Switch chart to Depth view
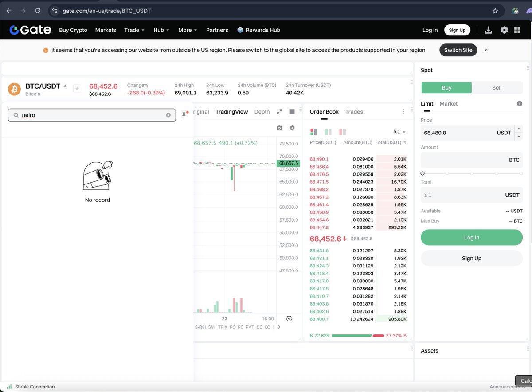Screen dimensions: 532x392 (x=262, y=112)
